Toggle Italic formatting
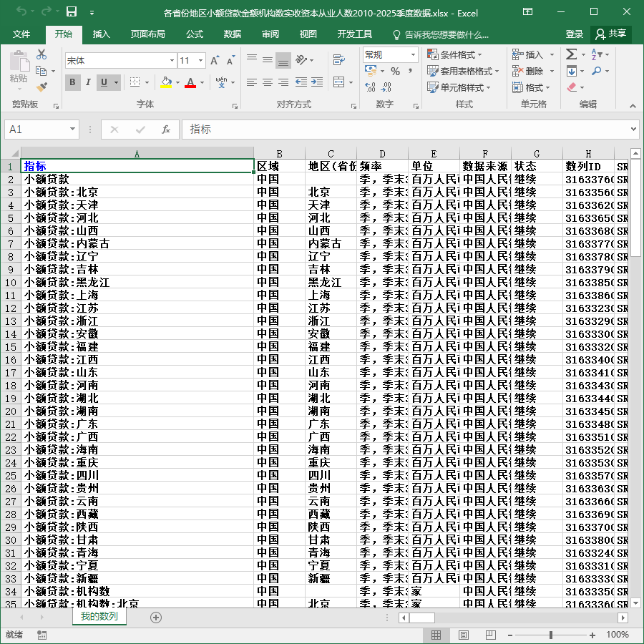 88,82
